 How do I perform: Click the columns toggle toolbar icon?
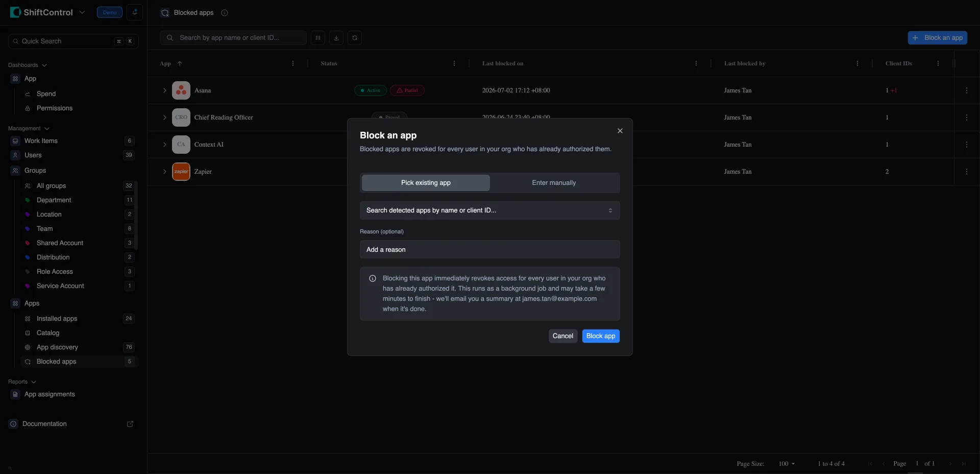pyautogui.click(x=318, y=38)
